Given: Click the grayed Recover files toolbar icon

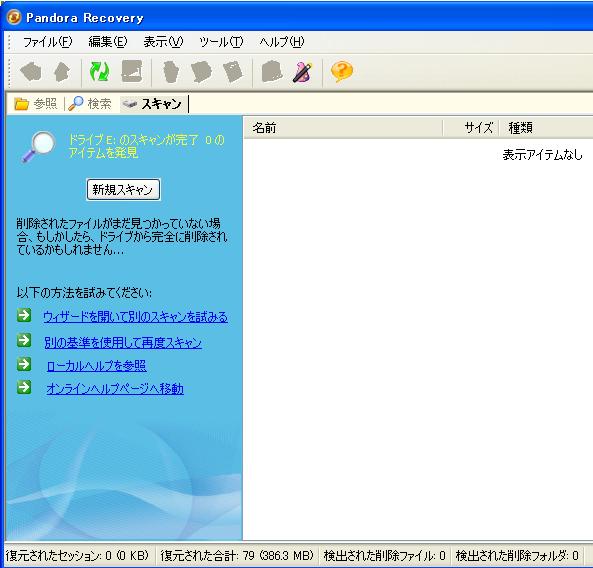Looking at the screenshot, I should [x=201, y=72].
